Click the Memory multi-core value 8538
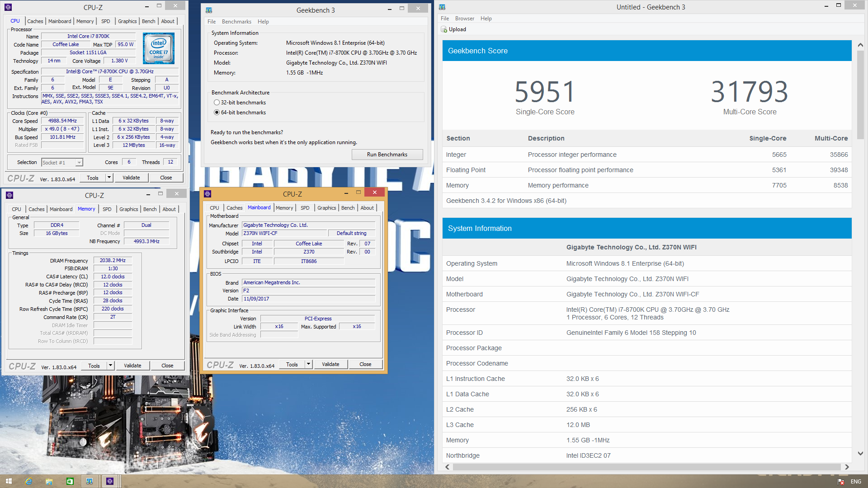The image size is (868, 488). click(x=840, y=185)
